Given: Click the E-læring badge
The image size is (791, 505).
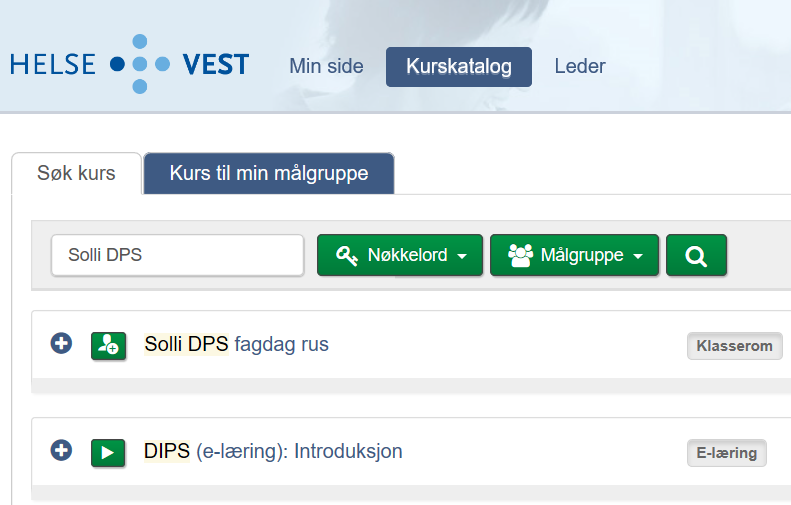Looking at the screenshot, I should coord(726,453).
